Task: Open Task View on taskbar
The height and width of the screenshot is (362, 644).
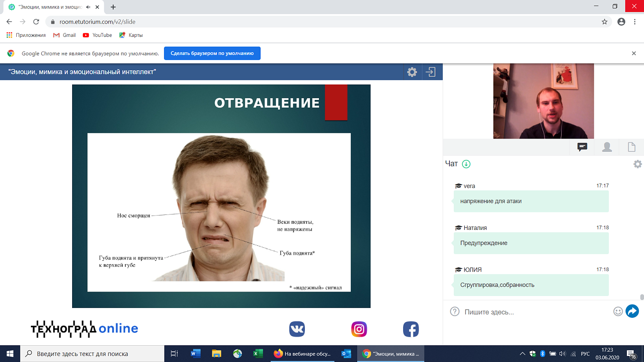Action: [x=174, y=354]
